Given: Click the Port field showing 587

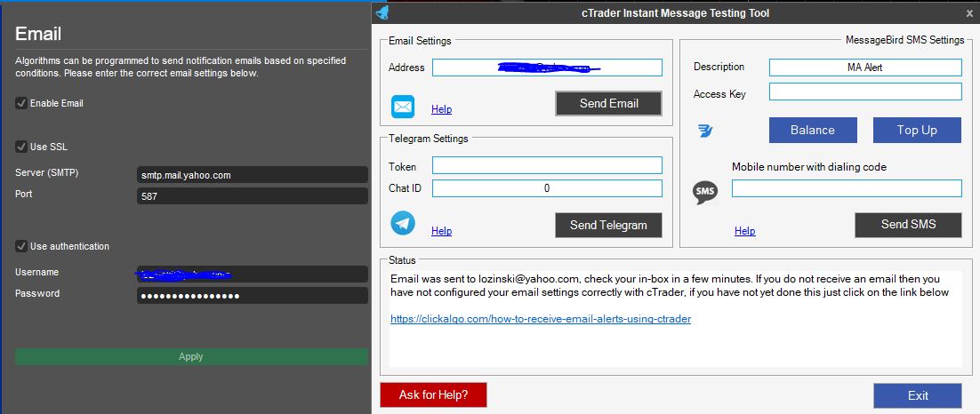Looking at the screenshot, I should coord(253,196).
